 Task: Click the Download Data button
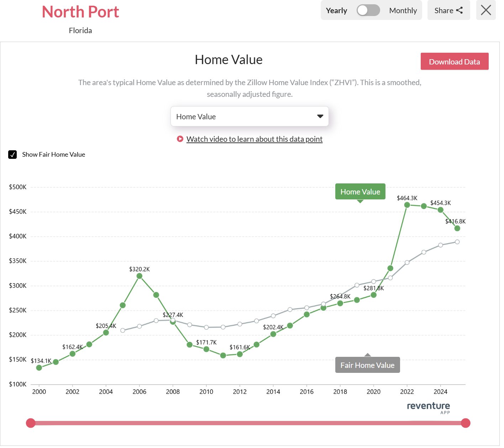[454, 62]
